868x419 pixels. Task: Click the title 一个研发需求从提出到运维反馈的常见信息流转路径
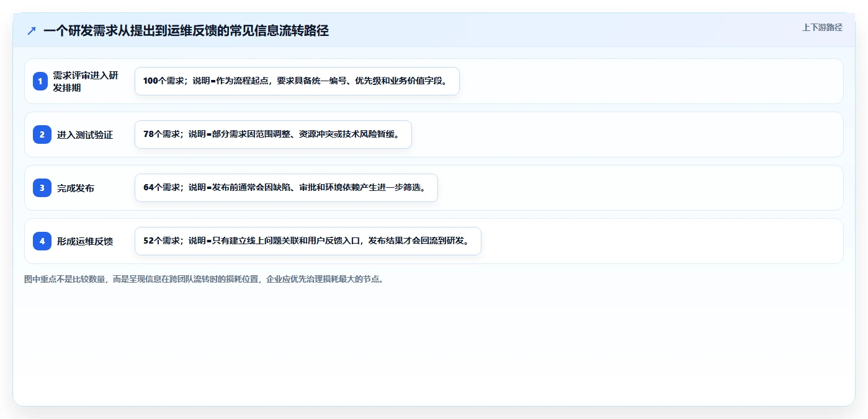pos(186,31)
